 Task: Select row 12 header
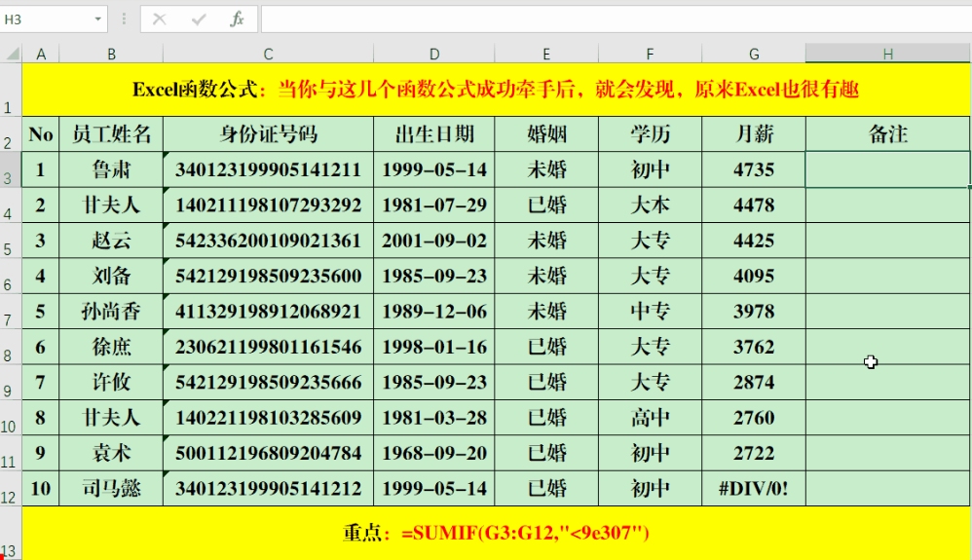(x=11, y=489)
